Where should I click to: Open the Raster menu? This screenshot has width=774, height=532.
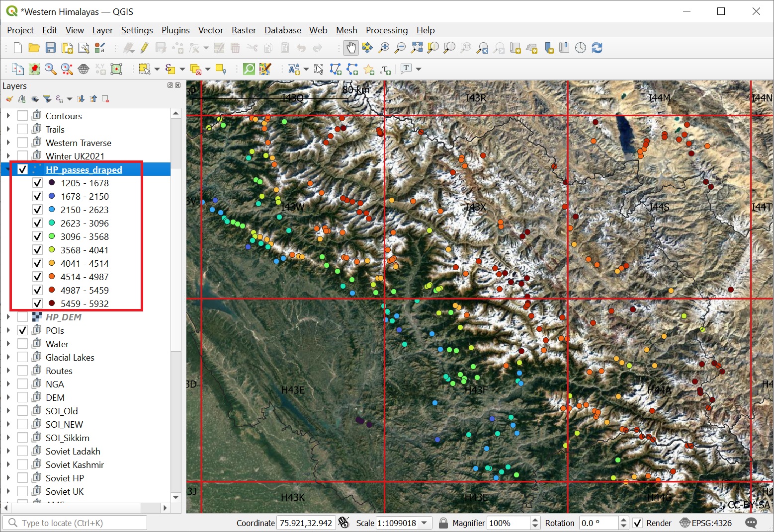point(244,30)
